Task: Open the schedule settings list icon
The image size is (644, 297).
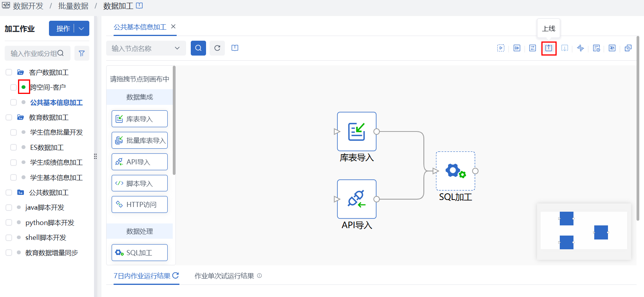Action: point(596,48)
